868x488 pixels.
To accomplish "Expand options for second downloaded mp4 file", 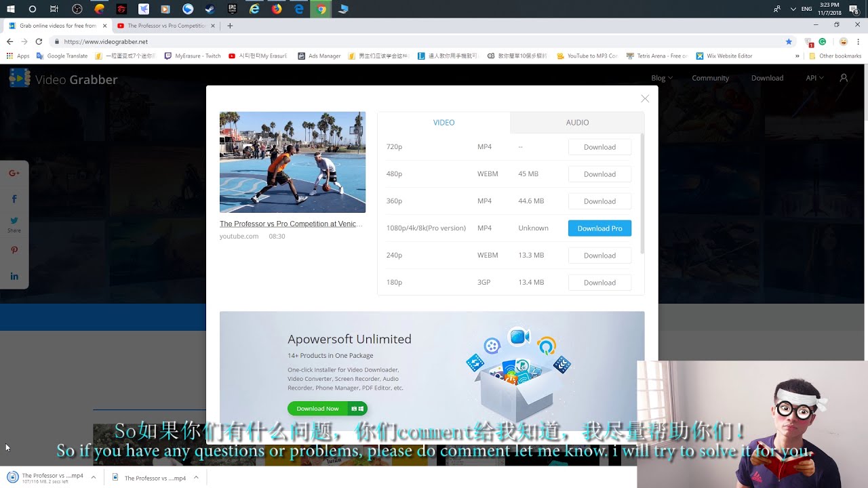I will click(x=196, y=477).
